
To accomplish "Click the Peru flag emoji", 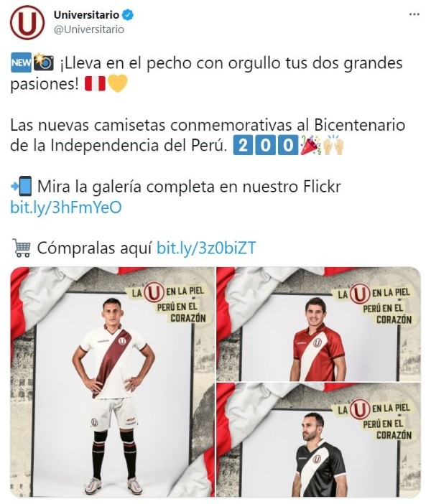I will [96, 83].
